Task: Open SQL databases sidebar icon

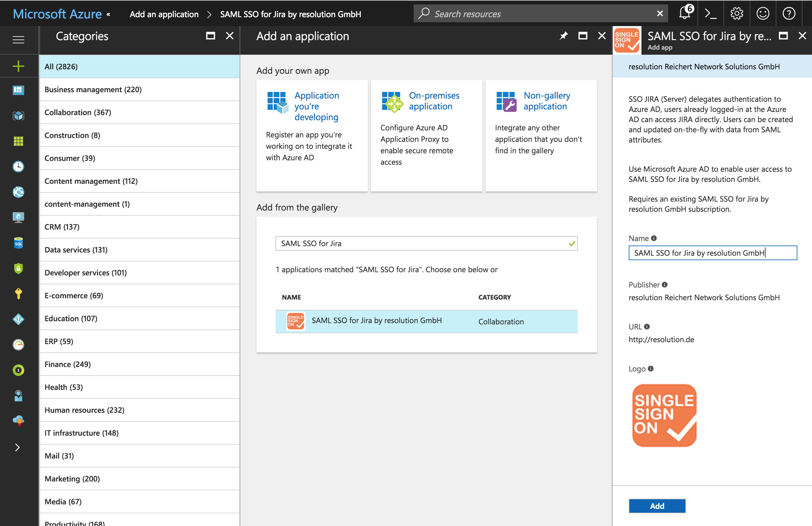Action: pos(18,243)
